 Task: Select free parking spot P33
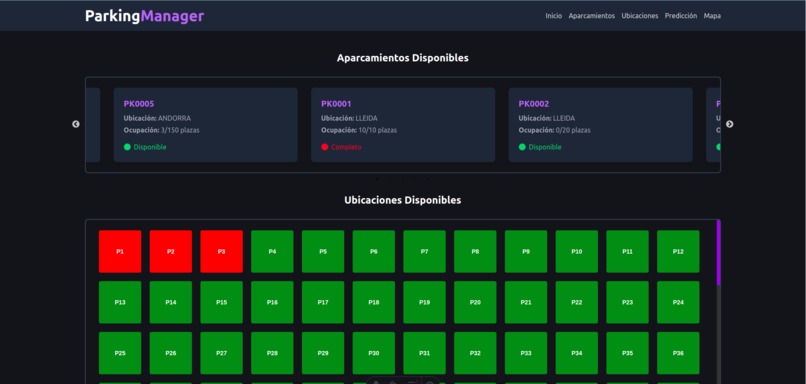(526, 353)
